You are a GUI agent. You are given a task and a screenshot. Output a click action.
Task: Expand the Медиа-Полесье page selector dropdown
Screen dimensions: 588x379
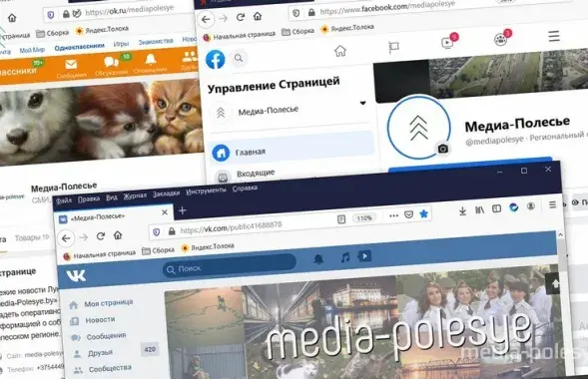point(362,103)
